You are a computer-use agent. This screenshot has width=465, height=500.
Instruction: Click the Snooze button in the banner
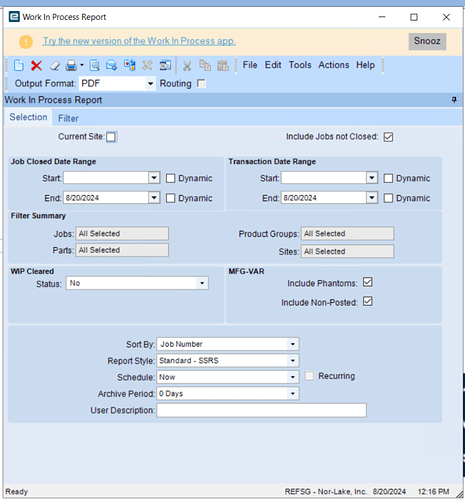pyautogui.click(x=427, y=41)
